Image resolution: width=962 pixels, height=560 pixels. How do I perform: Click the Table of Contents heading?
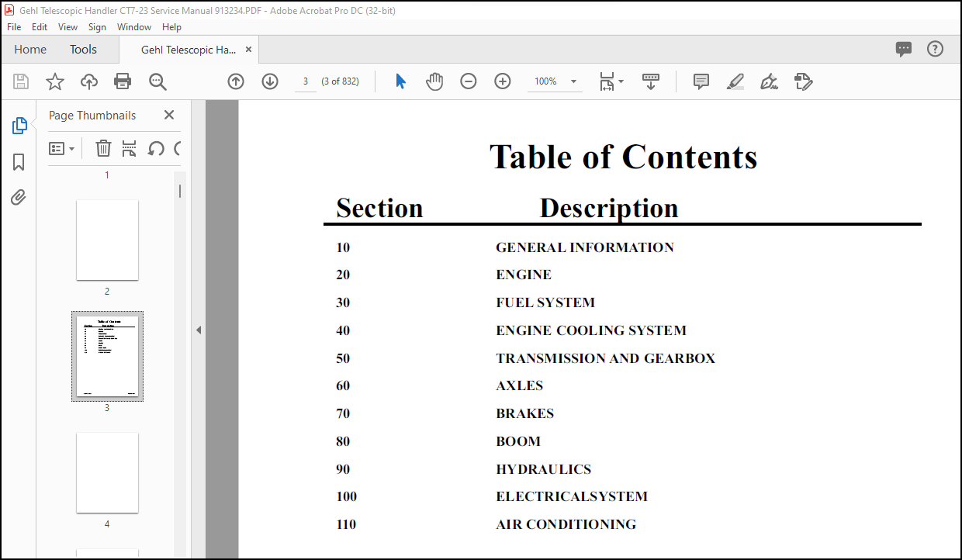click(623, 157)
